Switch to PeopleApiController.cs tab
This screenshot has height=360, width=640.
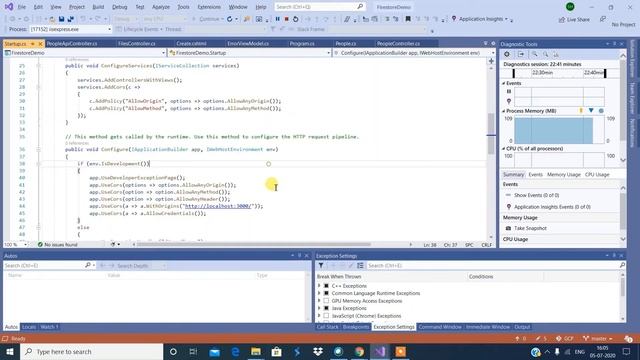click(72, 43)
